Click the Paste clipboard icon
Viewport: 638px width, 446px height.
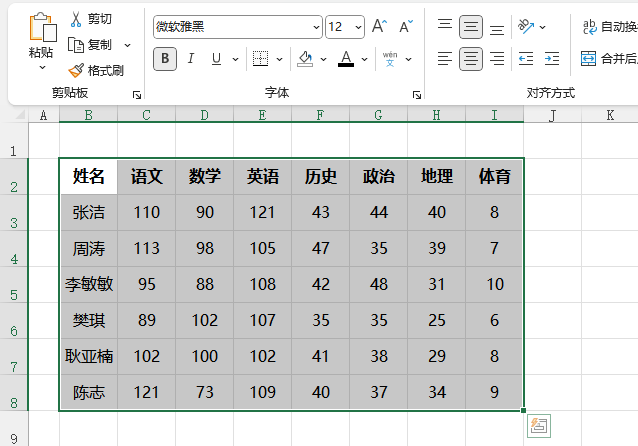pos(42,27)
